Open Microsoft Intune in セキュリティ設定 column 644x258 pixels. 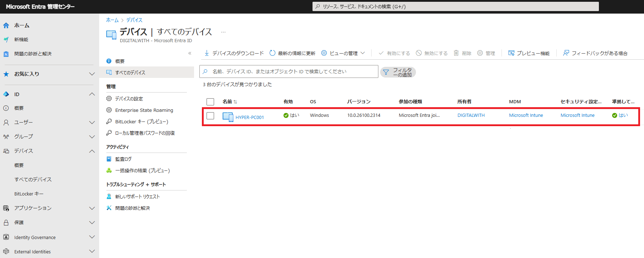point(577,115)
